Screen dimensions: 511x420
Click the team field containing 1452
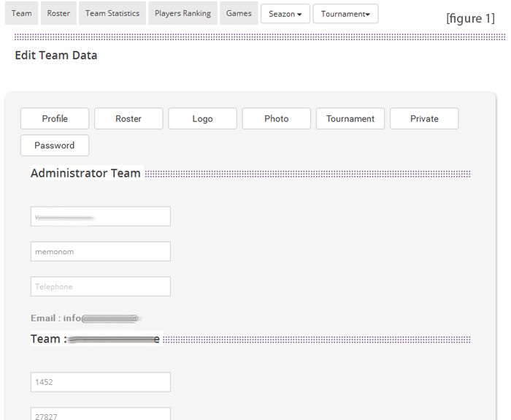[101, 382]
